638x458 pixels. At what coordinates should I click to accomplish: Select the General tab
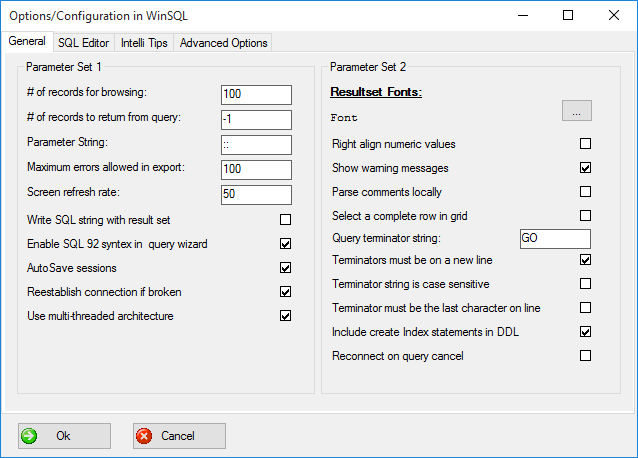click(x=27, y=41)
